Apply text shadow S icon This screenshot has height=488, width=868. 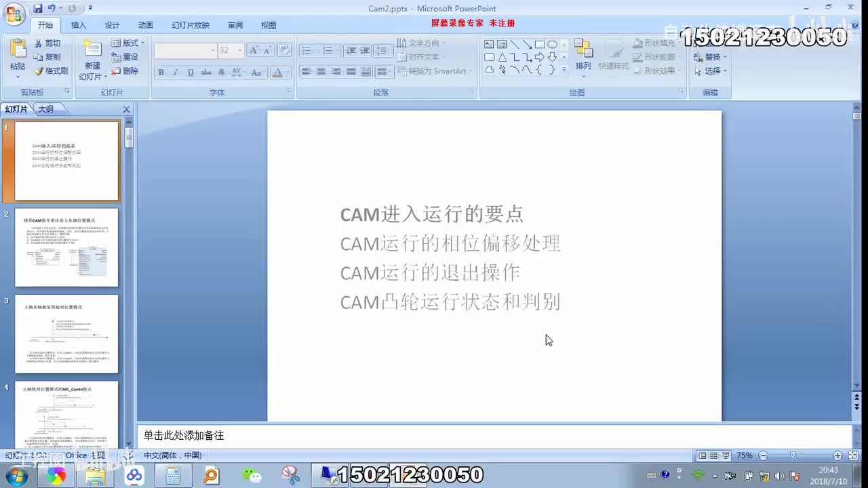(222, 72)
